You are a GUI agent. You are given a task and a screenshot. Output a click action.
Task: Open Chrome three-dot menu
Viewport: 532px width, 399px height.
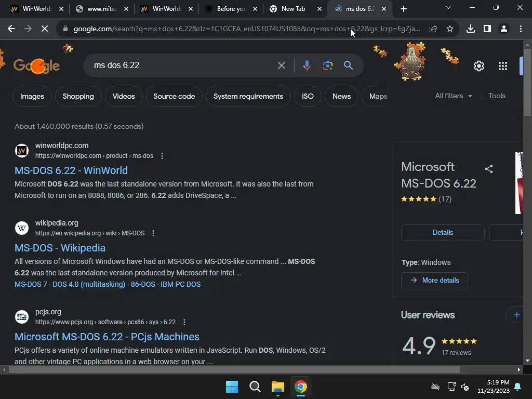point(521,29)
